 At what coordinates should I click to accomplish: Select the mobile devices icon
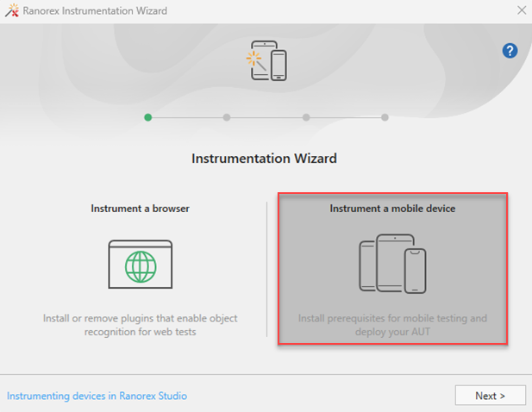coord(392,264)
